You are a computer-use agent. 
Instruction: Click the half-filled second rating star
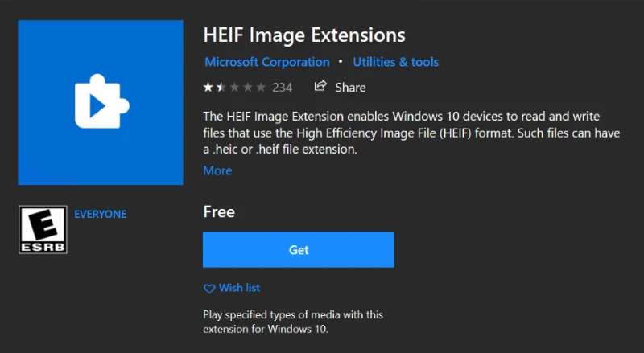click(x=221, y=87)
